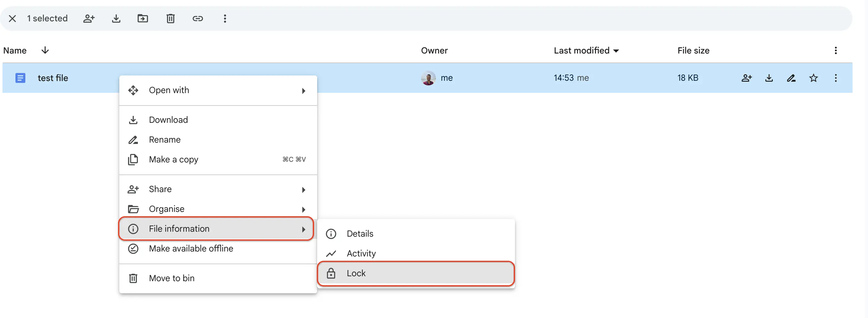Viewport: 868px width, 318px height.
Task: Click the download icon in top toolbar
Action: (x=116, y=19)
